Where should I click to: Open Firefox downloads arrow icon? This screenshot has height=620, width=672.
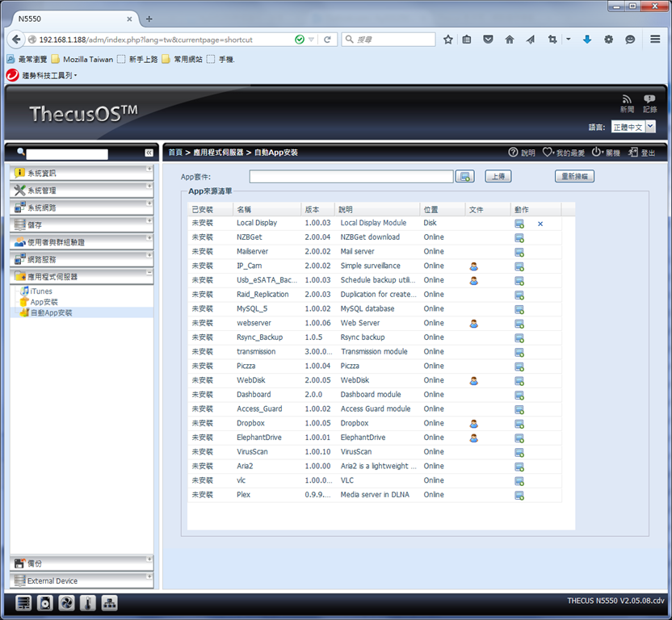(587, 40)
